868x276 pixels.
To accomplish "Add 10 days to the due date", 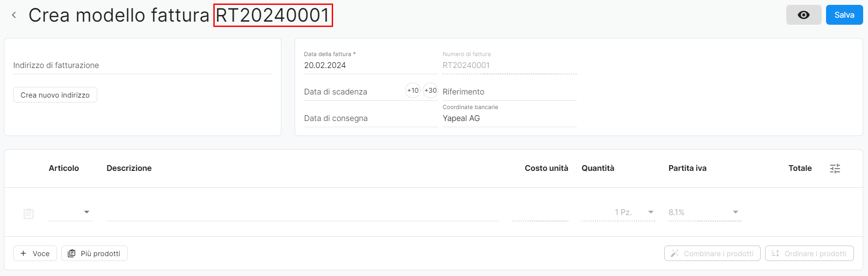I will pyautogui.click(x=413, y=91).
